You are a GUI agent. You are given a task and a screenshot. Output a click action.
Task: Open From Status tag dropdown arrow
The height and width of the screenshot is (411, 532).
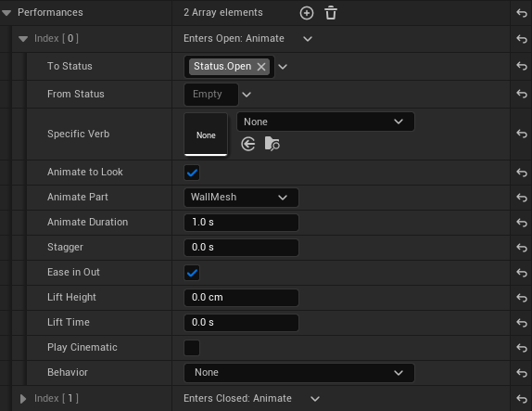[247, 95]
